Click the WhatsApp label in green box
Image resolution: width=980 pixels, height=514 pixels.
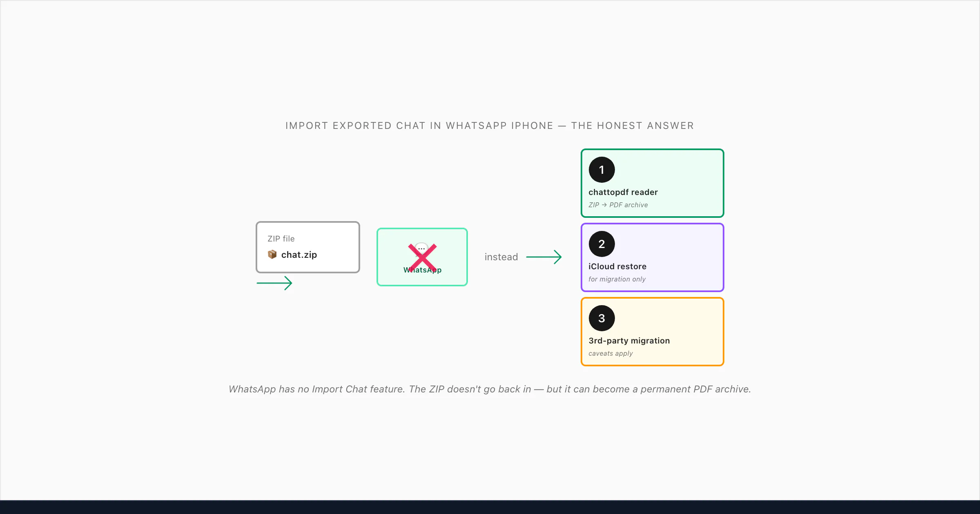coord(422,270)
